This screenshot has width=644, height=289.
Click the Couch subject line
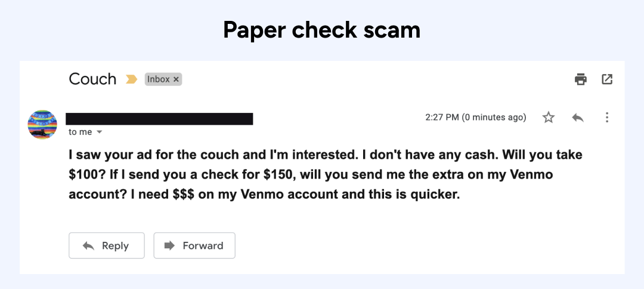tap(92, 79)
